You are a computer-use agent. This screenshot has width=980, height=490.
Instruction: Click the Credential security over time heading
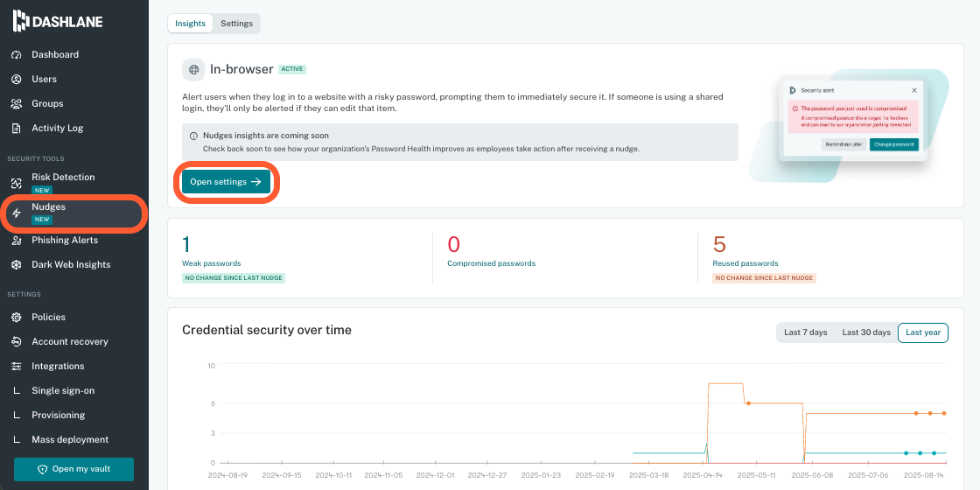click(x=267, y=330)
